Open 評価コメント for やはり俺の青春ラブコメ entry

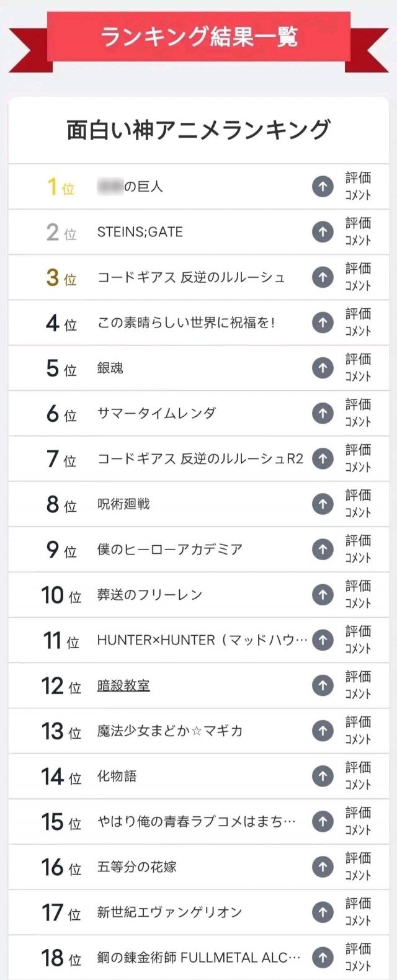pos(358,821)
